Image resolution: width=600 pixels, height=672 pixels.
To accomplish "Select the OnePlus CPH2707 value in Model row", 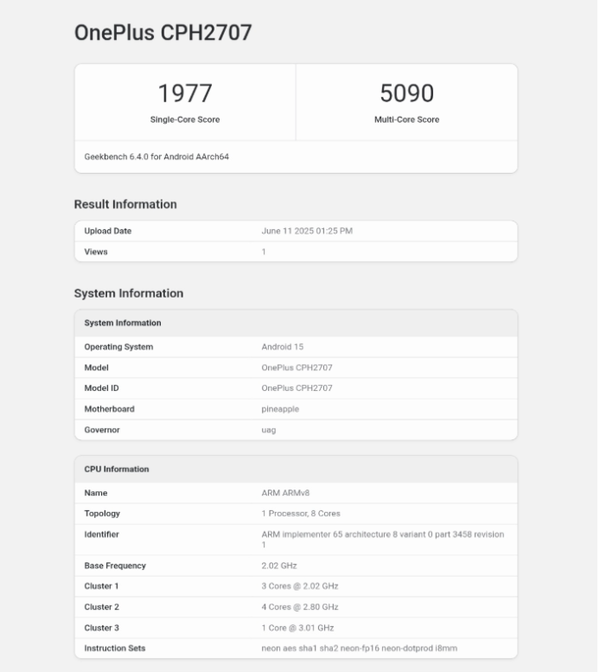I will click(297, 368).
